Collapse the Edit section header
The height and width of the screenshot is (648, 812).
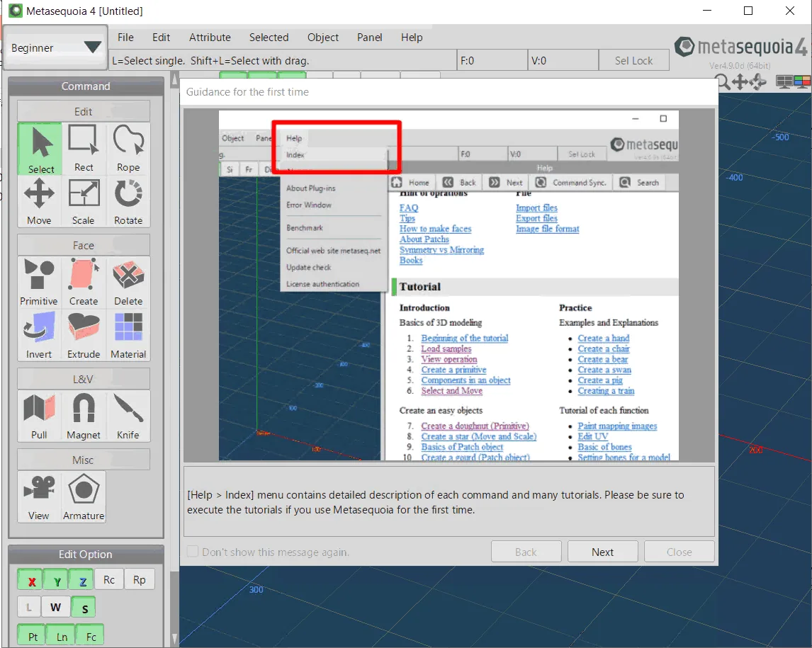tap(84, 111)
